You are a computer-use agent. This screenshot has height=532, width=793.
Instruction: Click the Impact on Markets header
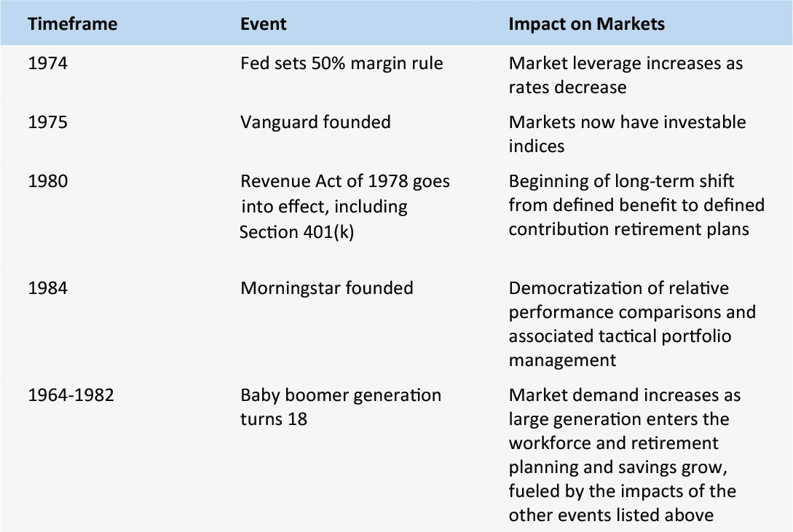coord(587,24)
